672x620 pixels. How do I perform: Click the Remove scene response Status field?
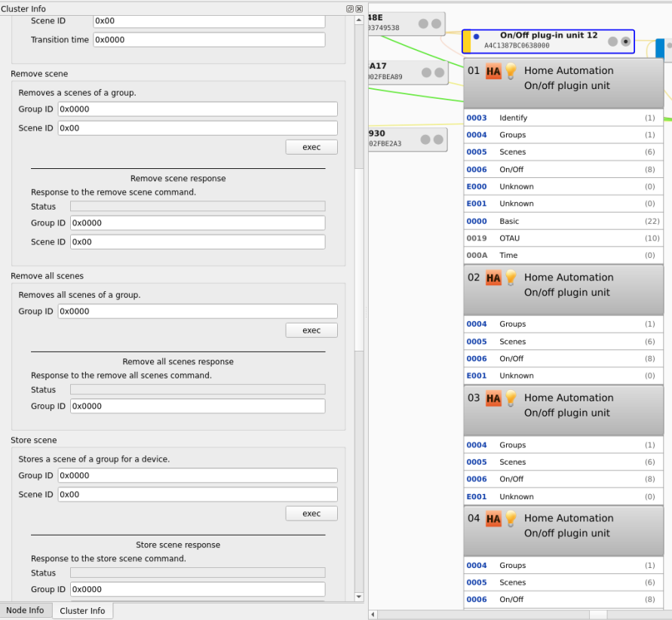[198, 207]
